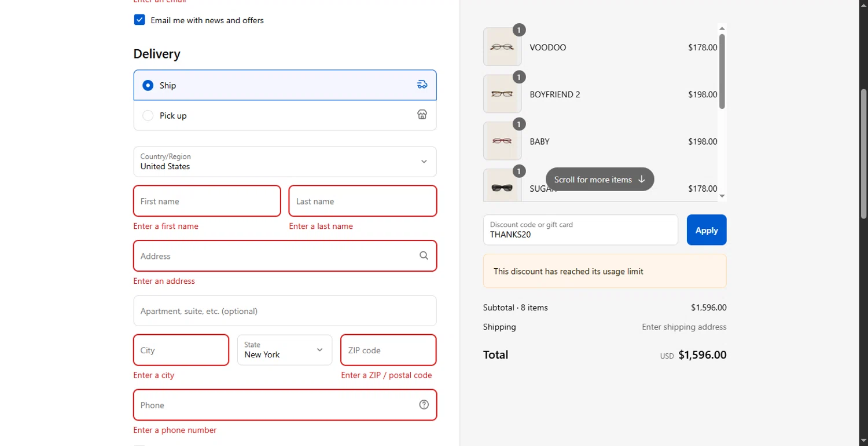Click the BABY $198.00 price

(x=703, y=141)
